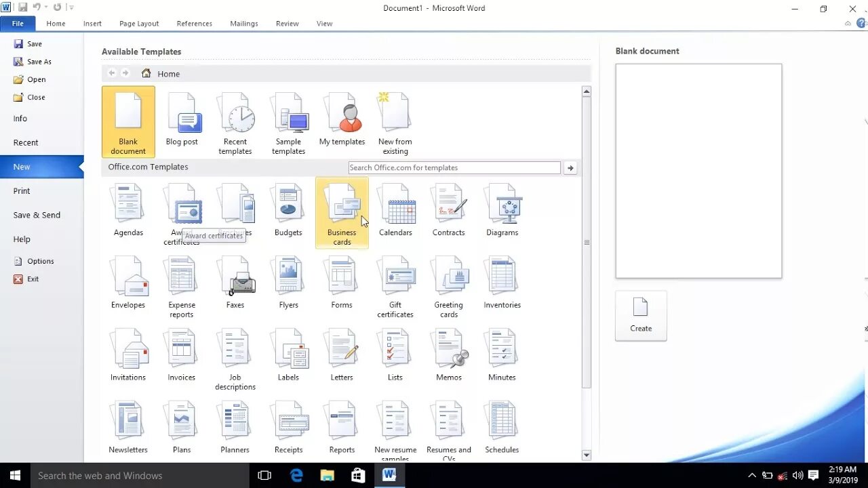The width and height of the screenshot is (868, 488).
Task: Switch to the Home ribbon tab
Action: pyautogui.click(x=56, y=24)
